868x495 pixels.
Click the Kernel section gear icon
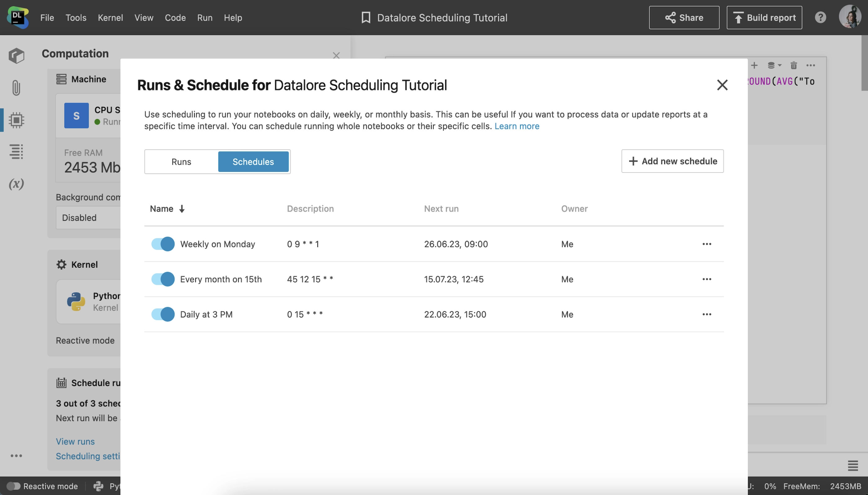click(x=61, y=265)
